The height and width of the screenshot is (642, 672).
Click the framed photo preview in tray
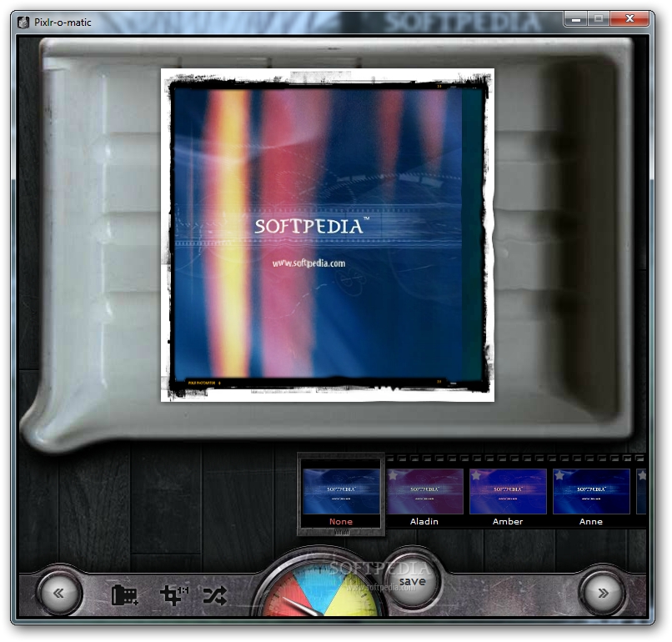pos(328,235)
